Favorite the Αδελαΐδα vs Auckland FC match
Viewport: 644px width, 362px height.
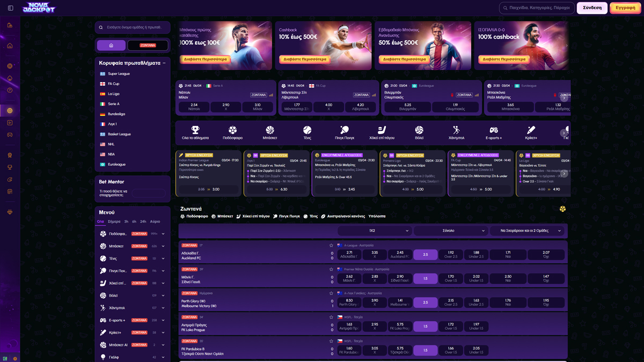click(x=331, y=245)
